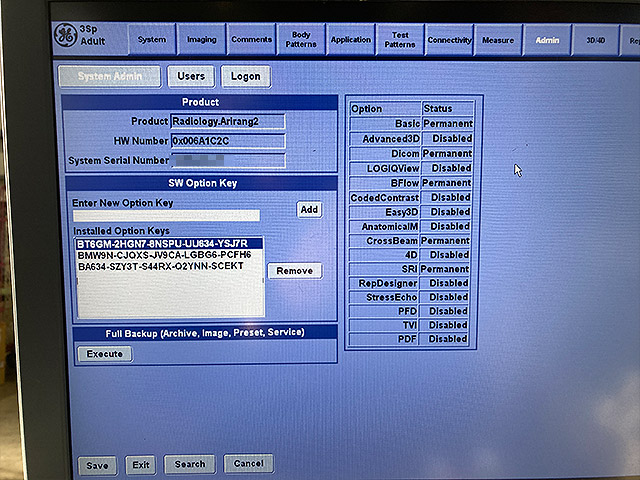Image resolution: width=640 pixels, height=480 pixels.
Task: Select the PDF option row
Action: pos(408,339)
